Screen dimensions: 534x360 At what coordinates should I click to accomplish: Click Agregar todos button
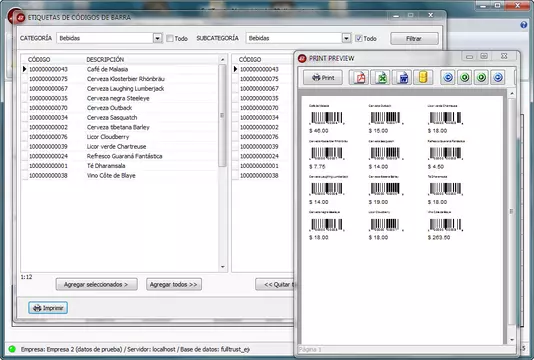pos(174,284)
